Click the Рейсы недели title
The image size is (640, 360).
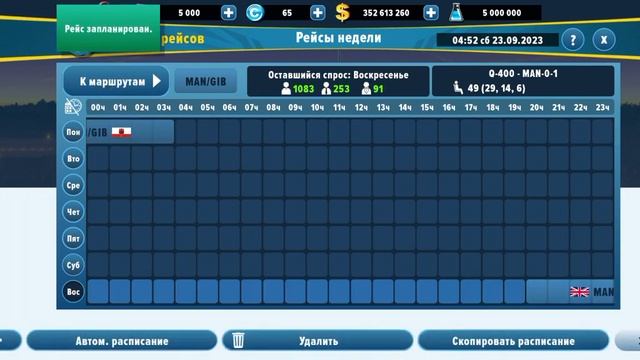[x=338, y=38]
